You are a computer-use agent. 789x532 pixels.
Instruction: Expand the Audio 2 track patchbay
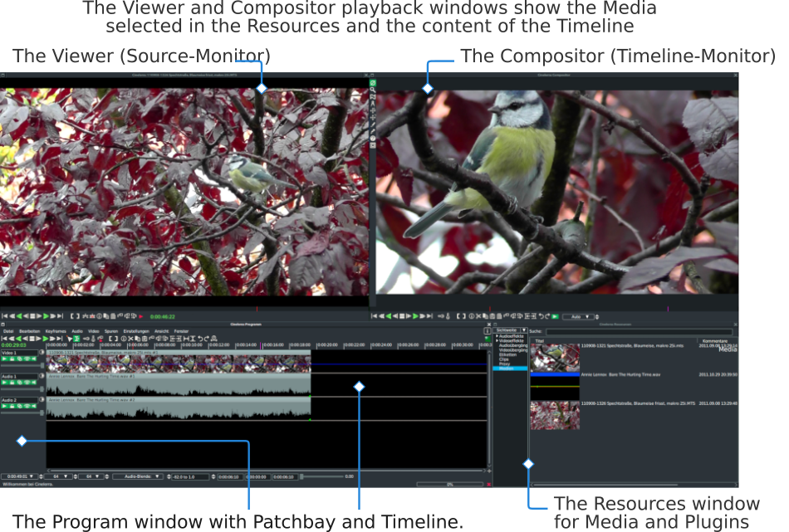[42, 399]
